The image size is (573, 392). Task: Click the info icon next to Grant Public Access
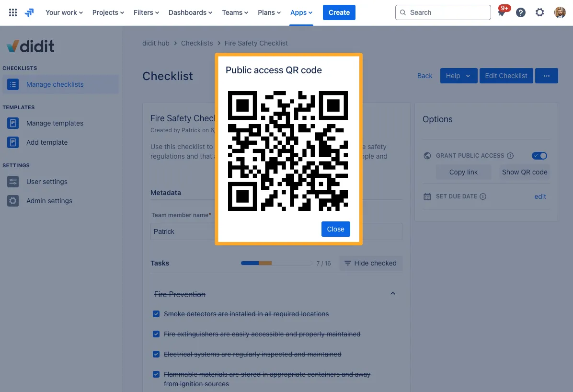point(510,156)
